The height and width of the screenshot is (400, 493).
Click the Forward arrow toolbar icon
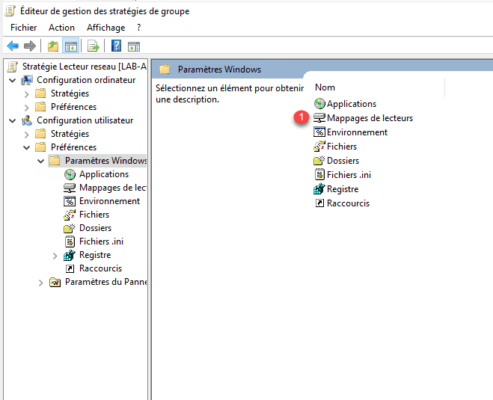[x=30, y=46]
